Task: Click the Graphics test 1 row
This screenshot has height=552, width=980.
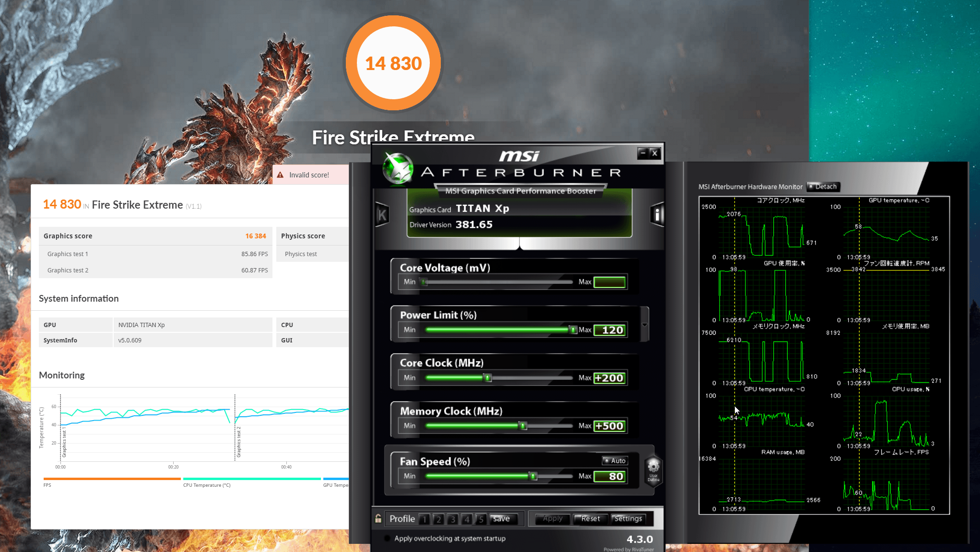Action: coord(155,254)
